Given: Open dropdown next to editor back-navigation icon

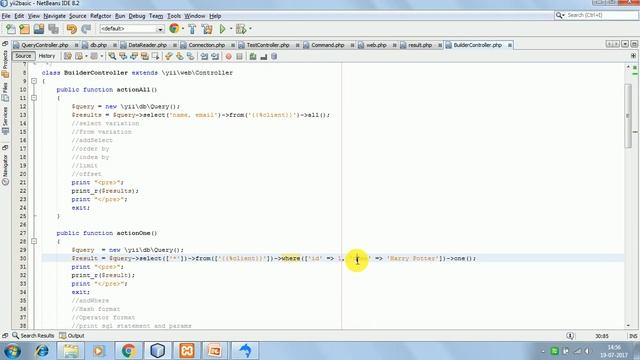Looking at the screenshot, I should point(87,56).
